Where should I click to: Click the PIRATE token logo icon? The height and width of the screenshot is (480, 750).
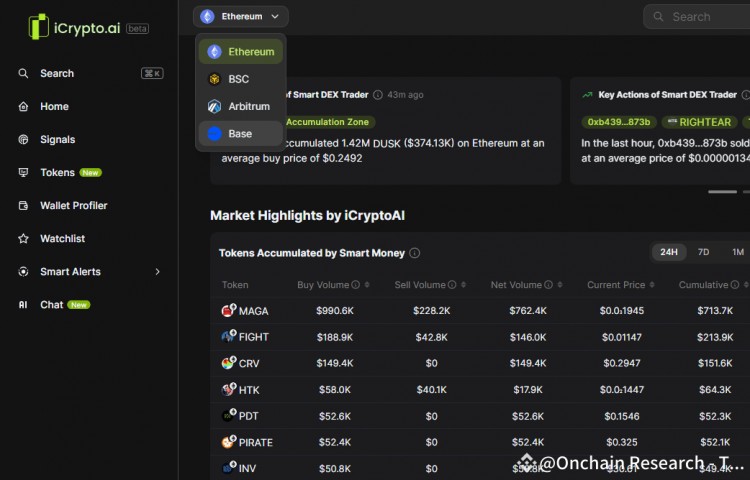click(228, 442)
